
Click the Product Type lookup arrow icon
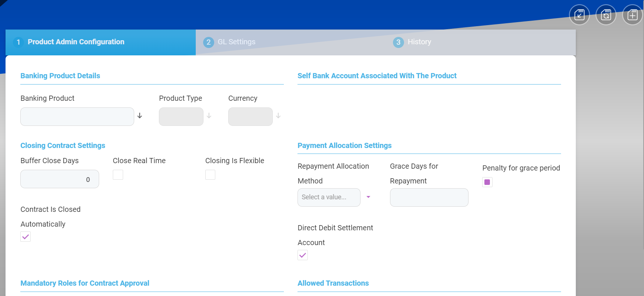[x=209, y=116]
